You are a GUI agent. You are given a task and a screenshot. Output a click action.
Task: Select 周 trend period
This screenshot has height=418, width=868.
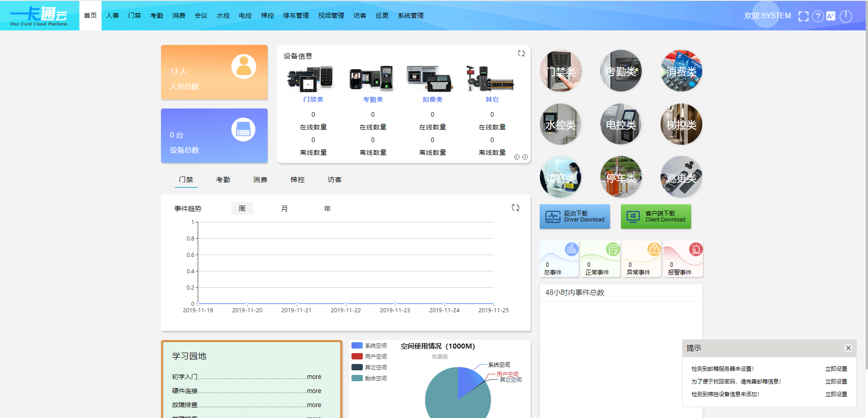pos(242,208)
